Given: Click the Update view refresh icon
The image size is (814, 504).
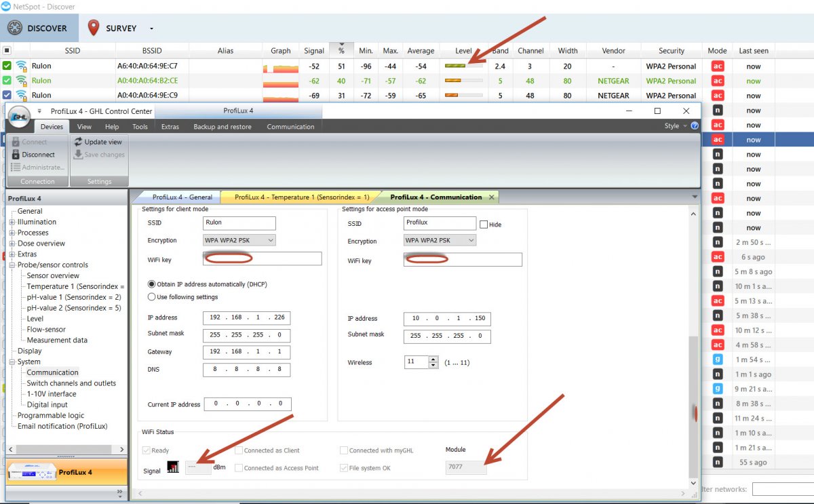Looking at the screenshot, I should (78, 142).
